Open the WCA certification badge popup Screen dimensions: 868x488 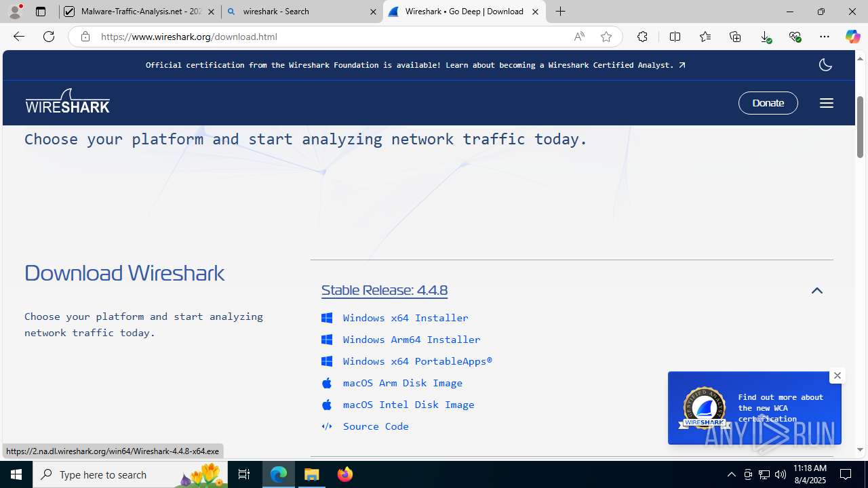click(x=754, y=408)
